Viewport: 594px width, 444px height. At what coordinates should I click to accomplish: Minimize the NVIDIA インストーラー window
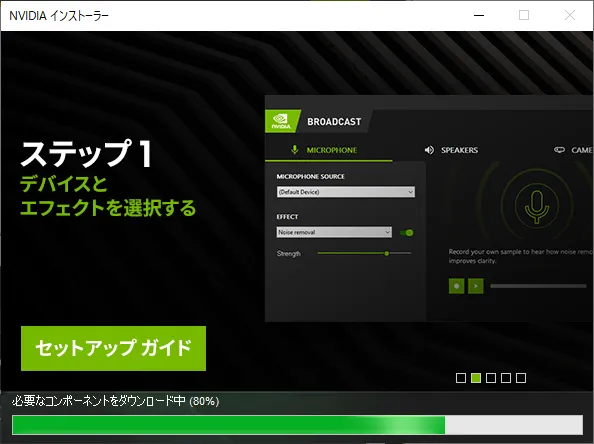pyautogui.click(x=479, y=16)
